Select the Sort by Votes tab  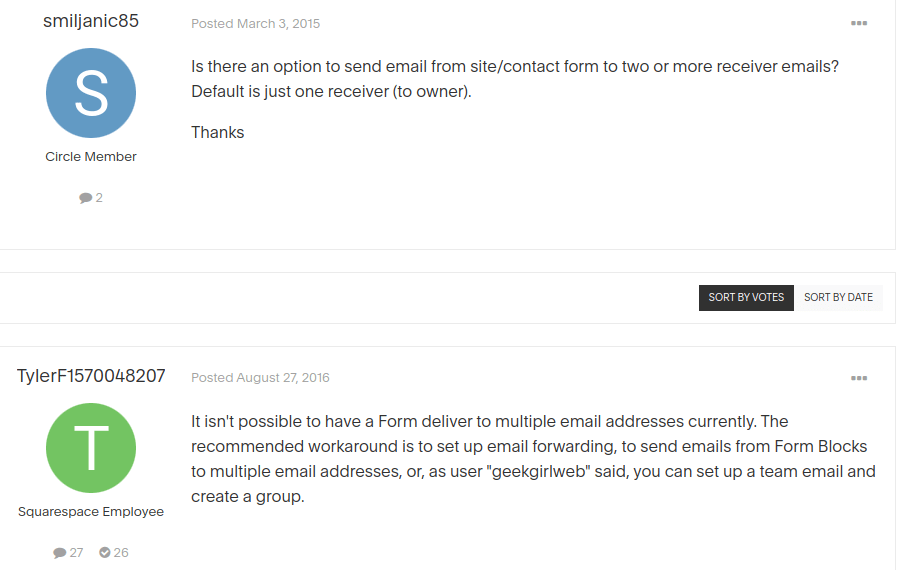(x=746, y=297)
